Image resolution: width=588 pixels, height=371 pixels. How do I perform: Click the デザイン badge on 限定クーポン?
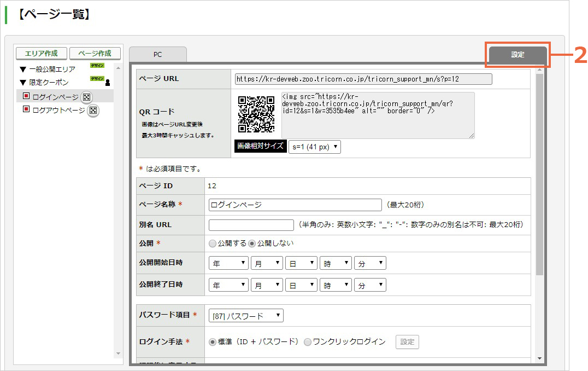(97, 78)
